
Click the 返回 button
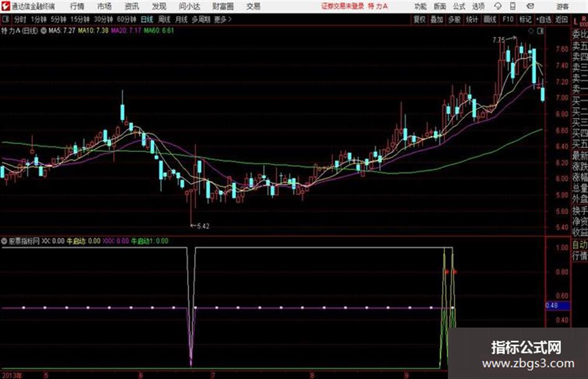tap(561, 19)
